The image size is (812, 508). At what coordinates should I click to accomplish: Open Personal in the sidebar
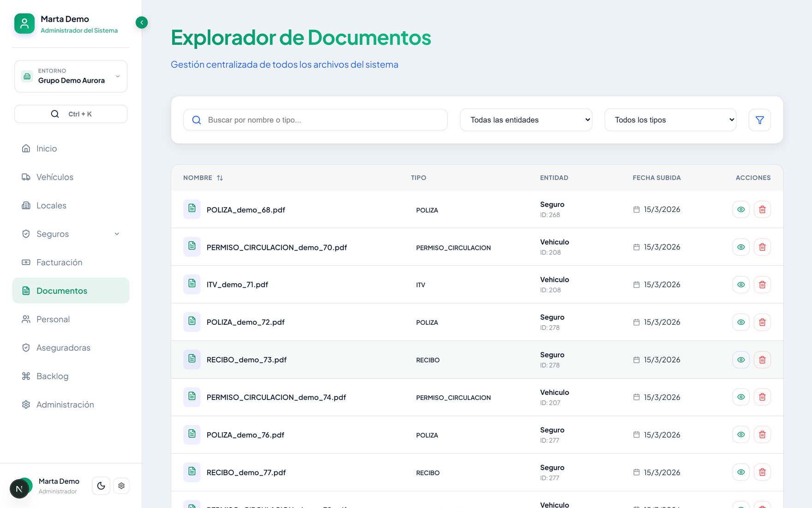[x=71, y=319]
